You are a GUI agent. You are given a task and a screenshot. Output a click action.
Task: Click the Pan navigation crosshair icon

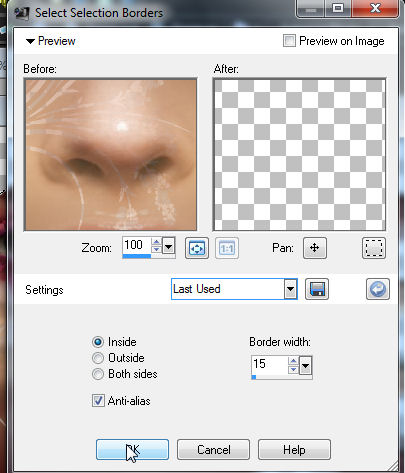pos(315,248)
